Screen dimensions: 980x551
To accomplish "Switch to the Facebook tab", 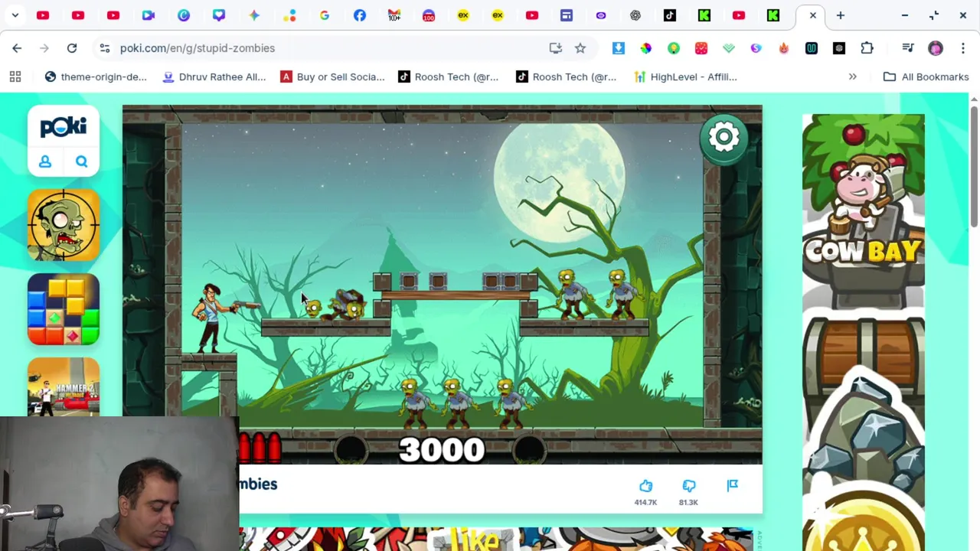I will (359, 15).
